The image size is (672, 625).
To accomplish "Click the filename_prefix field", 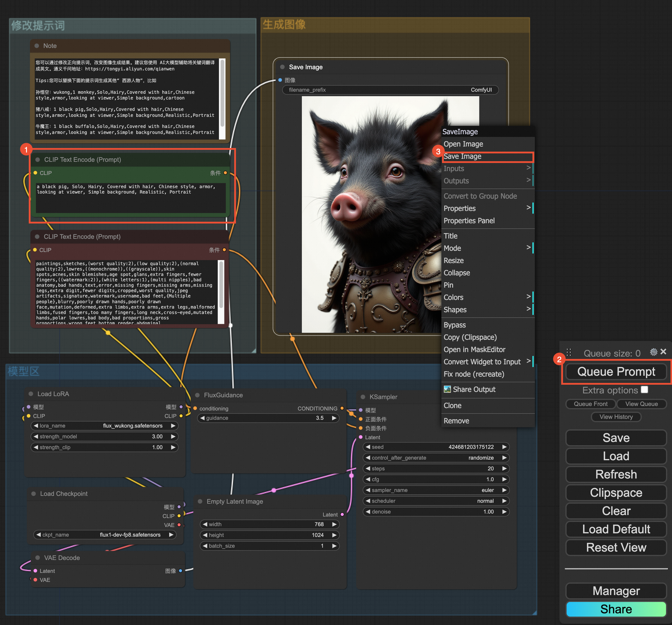I will coord(390,90).
